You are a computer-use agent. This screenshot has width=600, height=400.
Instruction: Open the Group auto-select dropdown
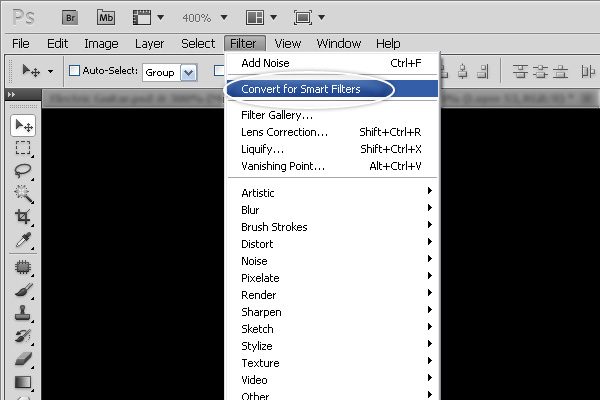tap(188, 72)
